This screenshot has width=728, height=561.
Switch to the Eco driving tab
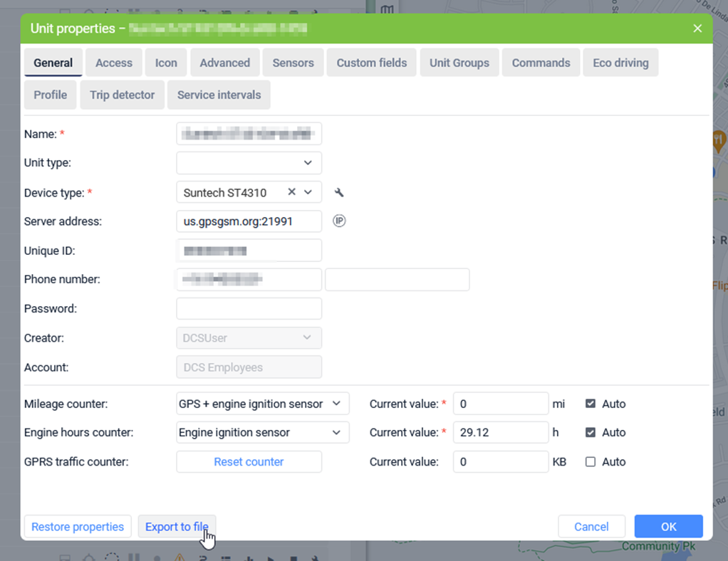(x=620, y=63)
